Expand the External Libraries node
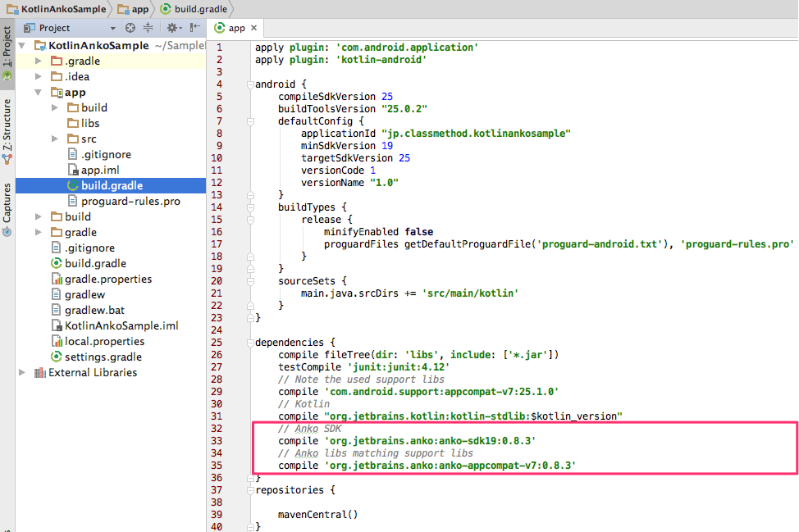The image size is (799, 532). [21, 372]
